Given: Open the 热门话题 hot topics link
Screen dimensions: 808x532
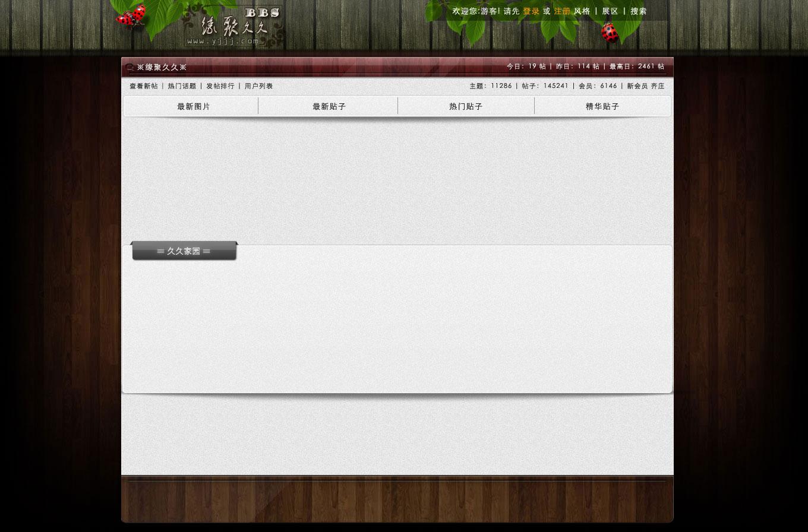Looking at the screenshot, I should tap(182, 86).
